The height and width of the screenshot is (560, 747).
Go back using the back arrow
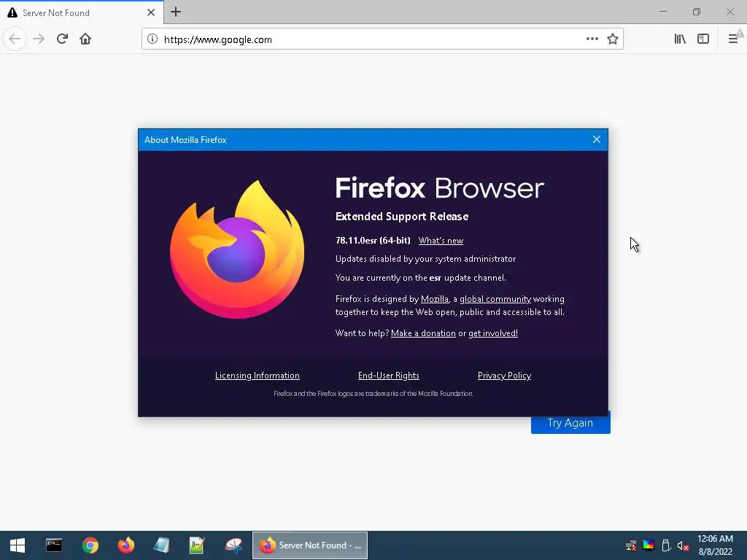[15, 39]
